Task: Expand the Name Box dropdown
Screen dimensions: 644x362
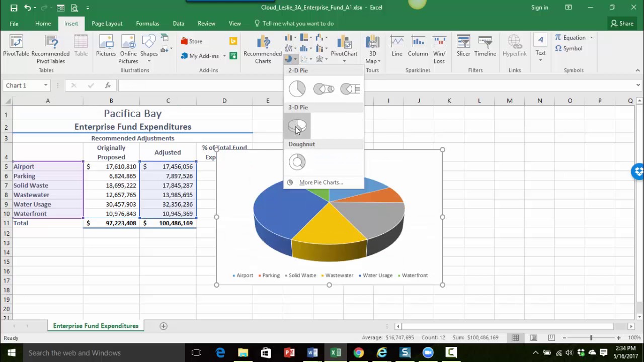Action: 45,85
